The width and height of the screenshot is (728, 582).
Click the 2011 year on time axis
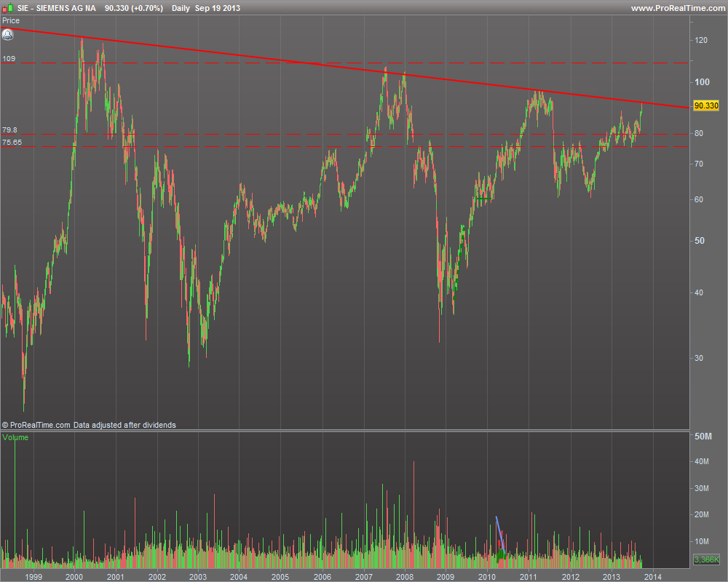(529, 576)
